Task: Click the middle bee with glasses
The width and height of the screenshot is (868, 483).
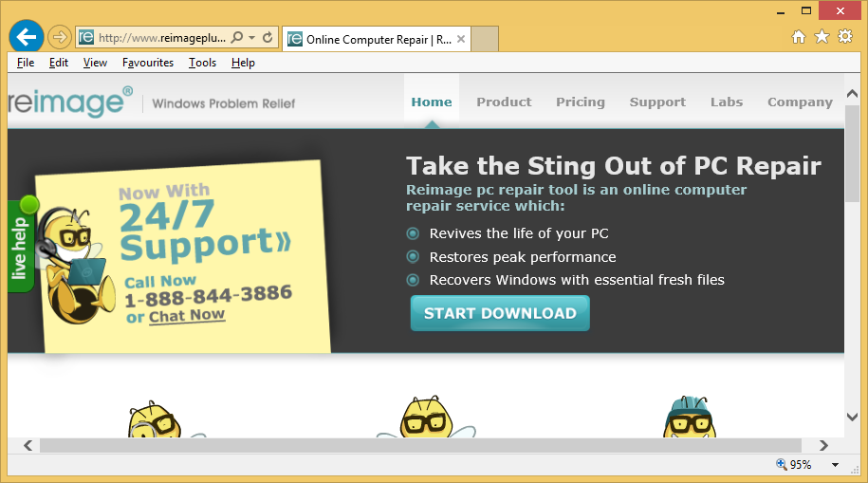Action: pyautogui.click(x=426, y=418)
